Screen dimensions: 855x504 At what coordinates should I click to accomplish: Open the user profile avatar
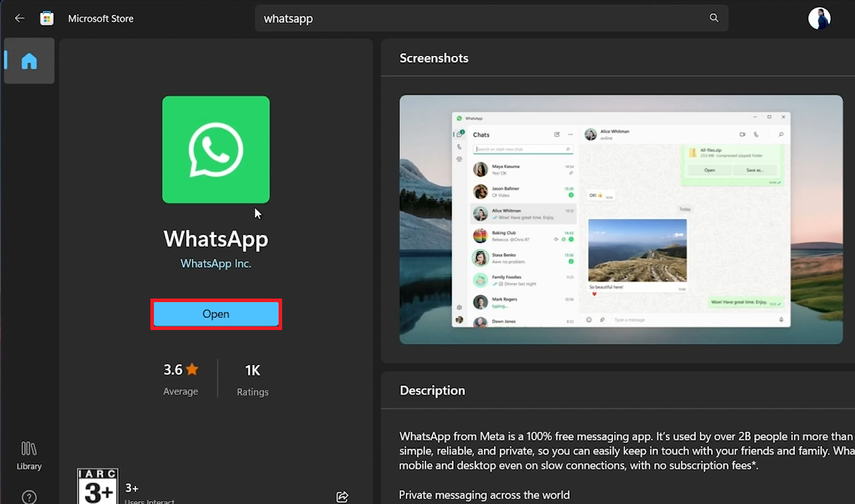point(819,19)
